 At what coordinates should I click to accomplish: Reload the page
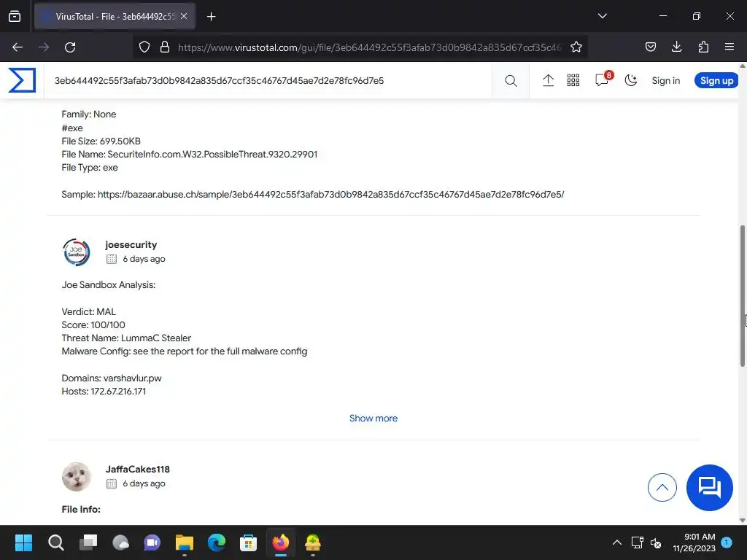click(70, 47)
